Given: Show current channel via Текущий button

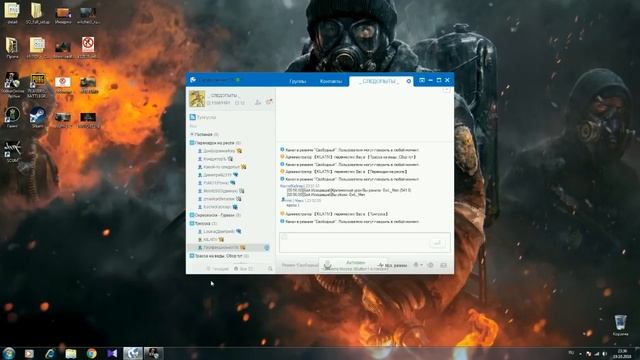Looking at the screenshot, I should point(218,269).
